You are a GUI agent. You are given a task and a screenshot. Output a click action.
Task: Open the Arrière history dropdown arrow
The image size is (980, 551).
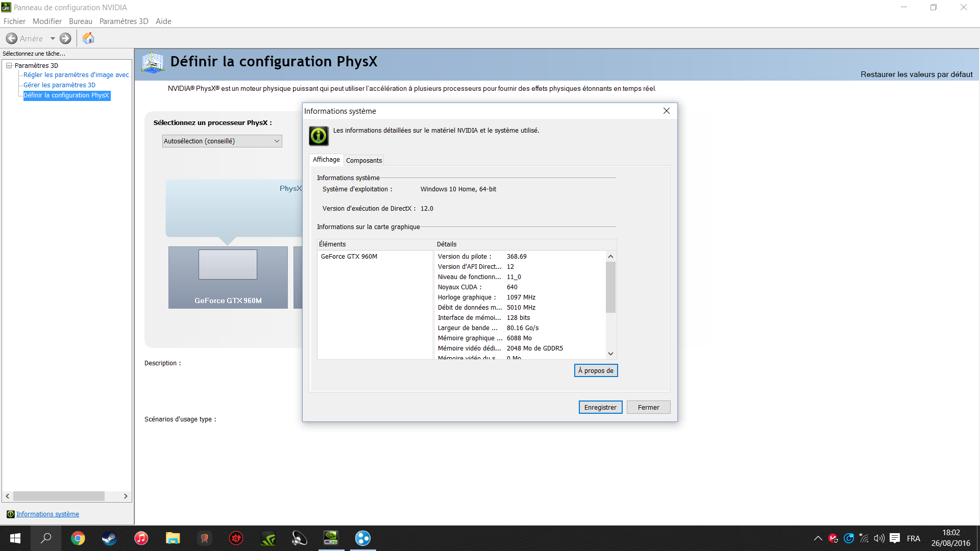point(53,38)
